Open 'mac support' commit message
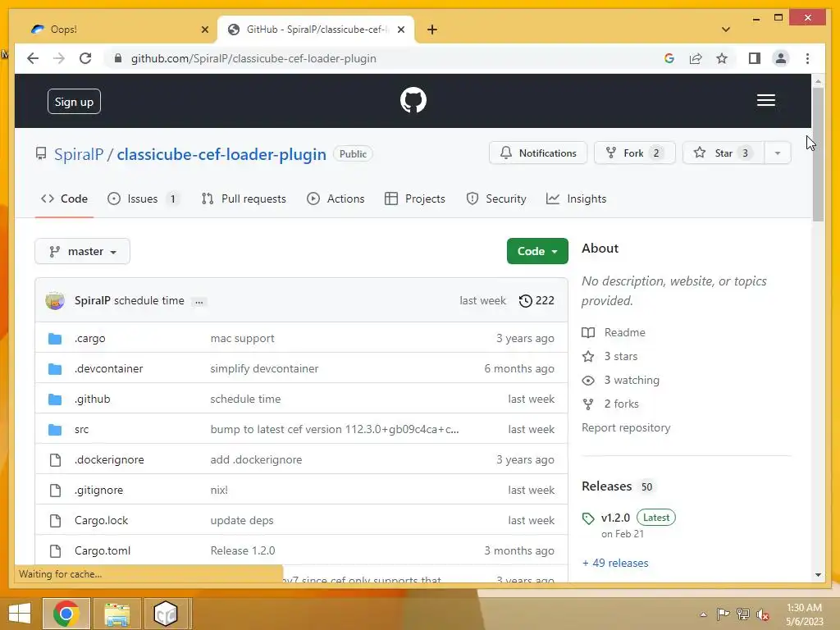 pyautogui.click(x=242, y=339)
